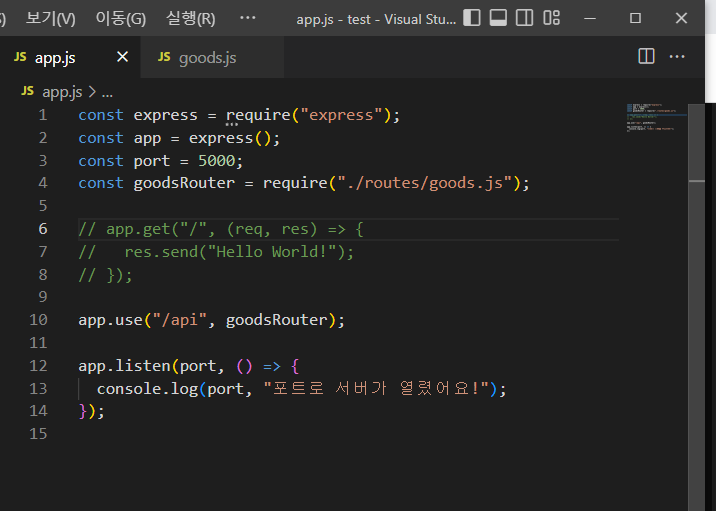Click app.listen on line 12
This screenshot has width=716, height=511.
[x=124, y=366]
